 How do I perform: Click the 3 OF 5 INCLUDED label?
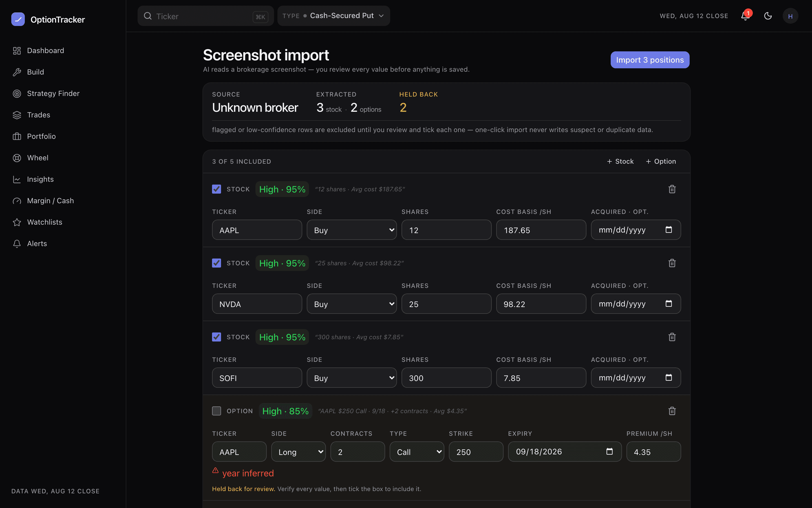[x=242, y=162]
